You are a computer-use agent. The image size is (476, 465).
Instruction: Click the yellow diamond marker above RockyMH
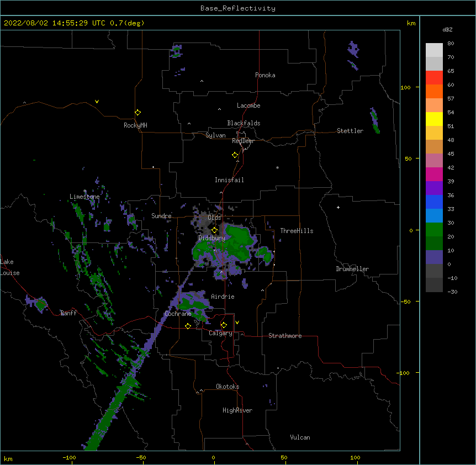137,113
